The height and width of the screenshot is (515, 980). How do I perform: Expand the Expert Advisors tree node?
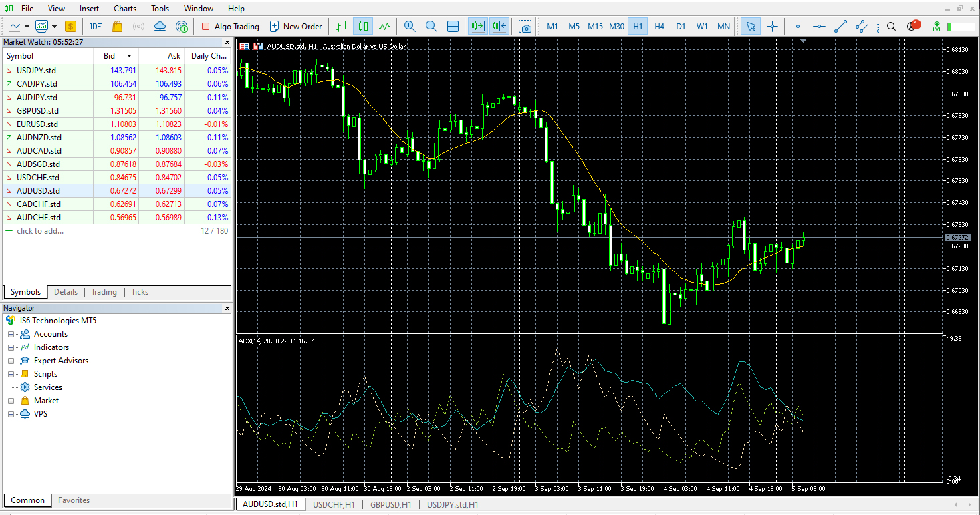click(x=11, y=361)
